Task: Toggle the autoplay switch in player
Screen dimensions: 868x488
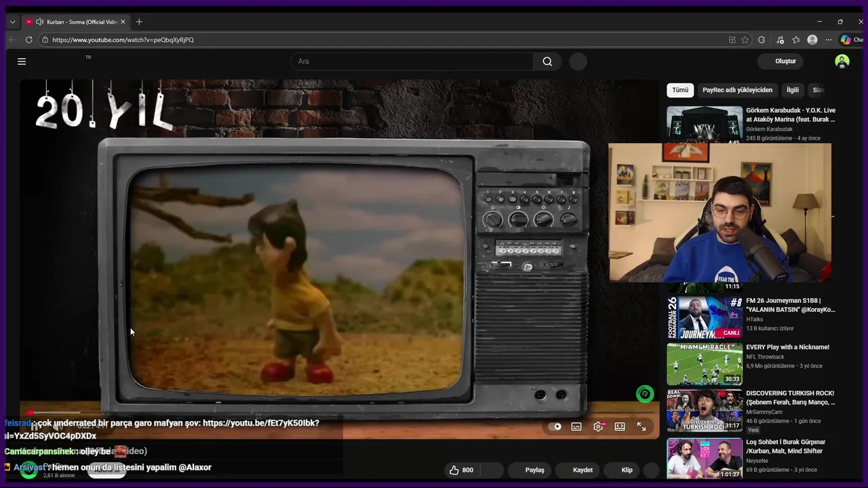Action: [557, 426]
